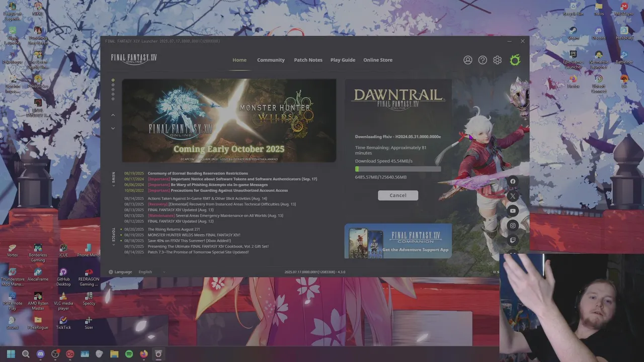Click the green download progress bar

tap(398, 169)
